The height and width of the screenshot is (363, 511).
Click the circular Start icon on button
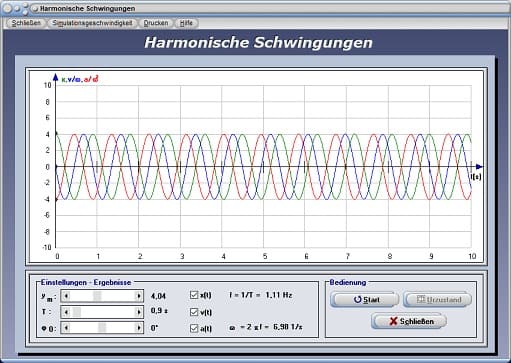(358, 299)
